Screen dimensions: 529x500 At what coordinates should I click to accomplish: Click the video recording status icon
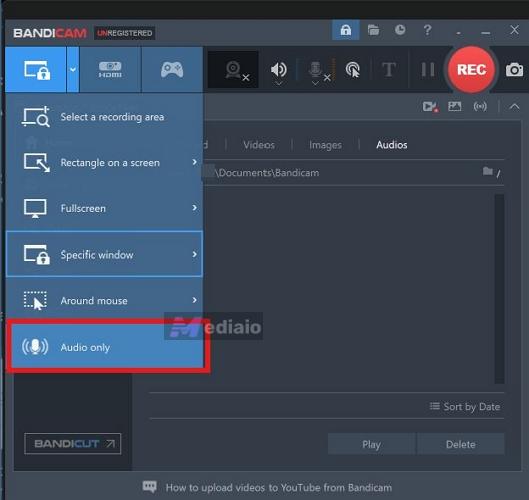[430, 107]
